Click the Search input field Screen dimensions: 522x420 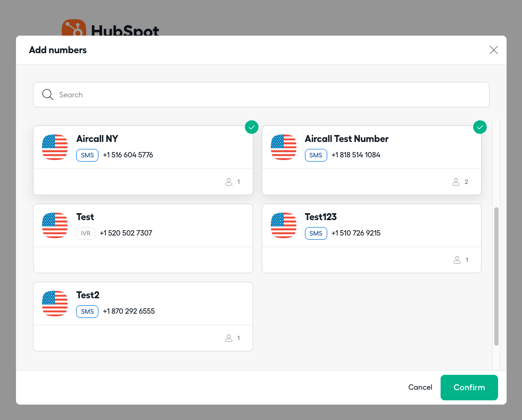coord(261,95)
